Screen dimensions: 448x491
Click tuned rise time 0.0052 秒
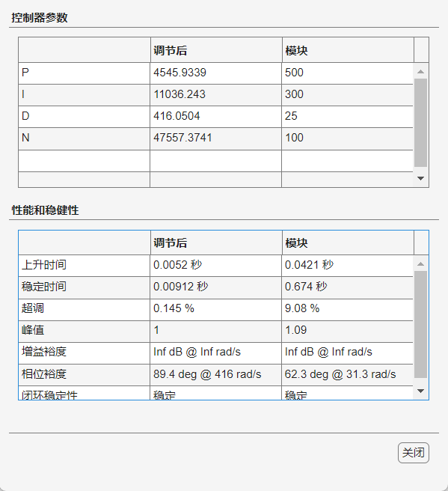[178, 265]
